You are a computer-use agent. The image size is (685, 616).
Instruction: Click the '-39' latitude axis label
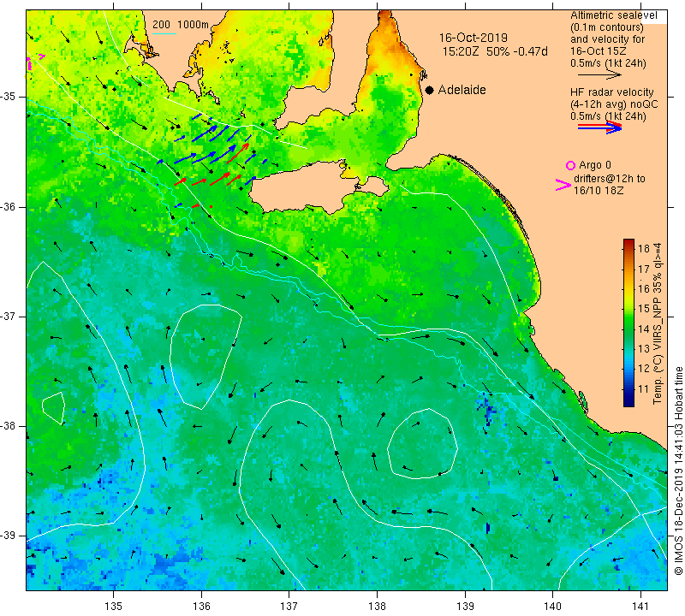(9, 536)
